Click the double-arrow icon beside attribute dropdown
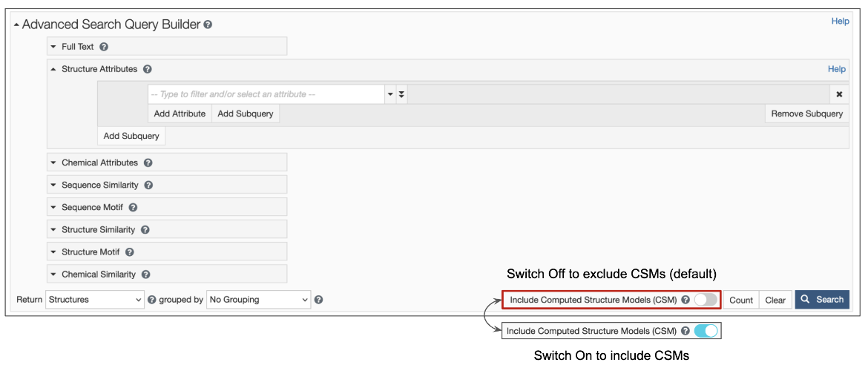The width and height of the screenshot is (868, 368). point(401,94)
